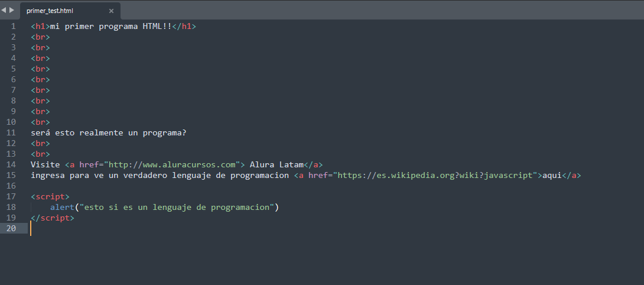Screen dimensions: 644x285
Task: Click the br tag on line 10
Action: pos(40,122)
